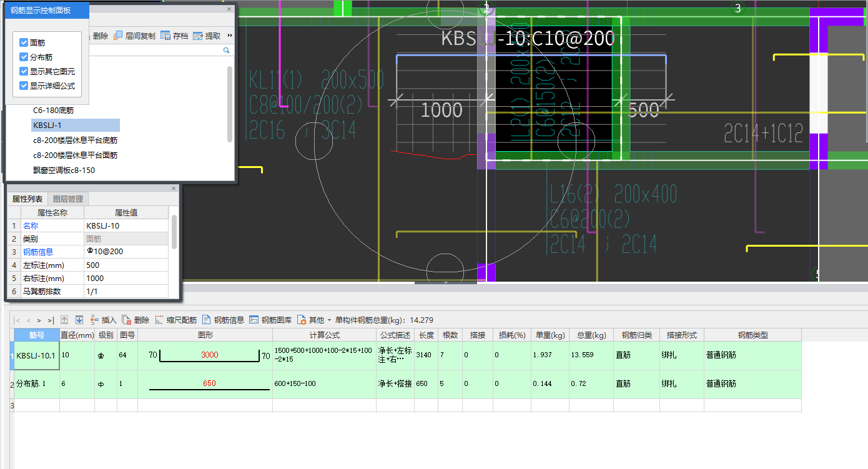The height and width of the screenshot is (469, 868).
Task: Click row header number 3
Action: coord(12,405)
